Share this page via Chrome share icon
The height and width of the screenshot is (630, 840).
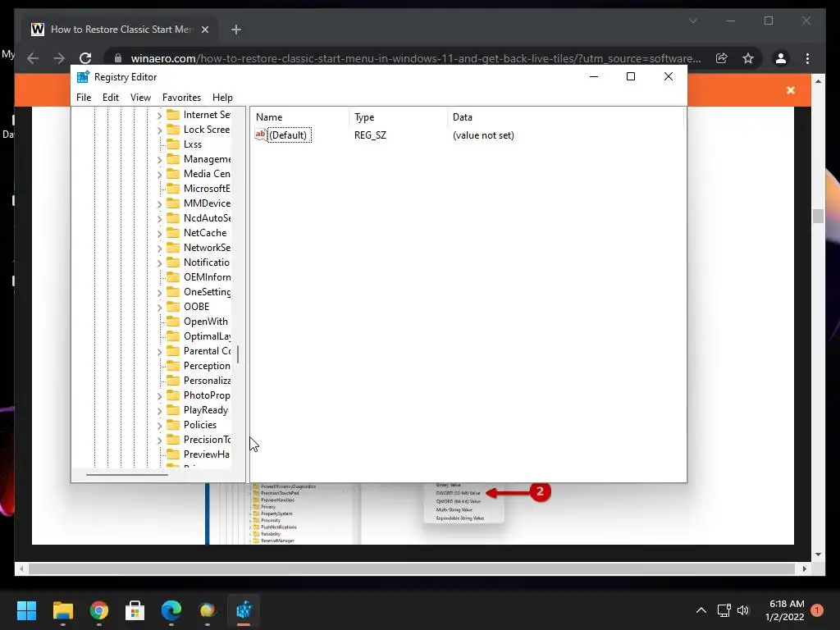pyautogui.click(x=722, y=58)
